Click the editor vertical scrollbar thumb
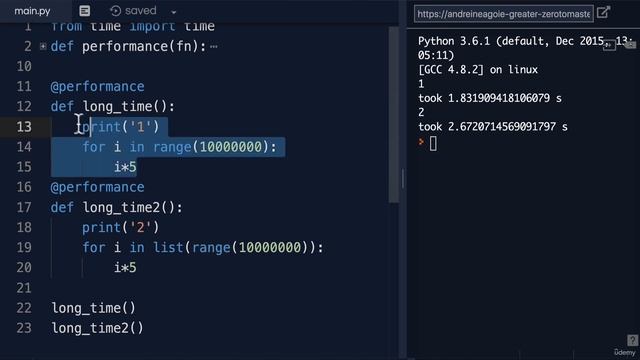This screenshot has width=640, height=360. click(x=393, y=114)
